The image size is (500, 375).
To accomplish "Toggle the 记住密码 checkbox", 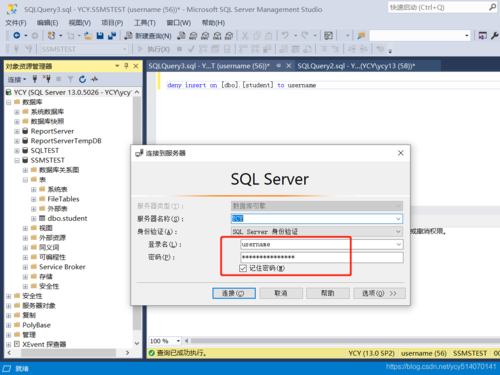I will 243,268.
